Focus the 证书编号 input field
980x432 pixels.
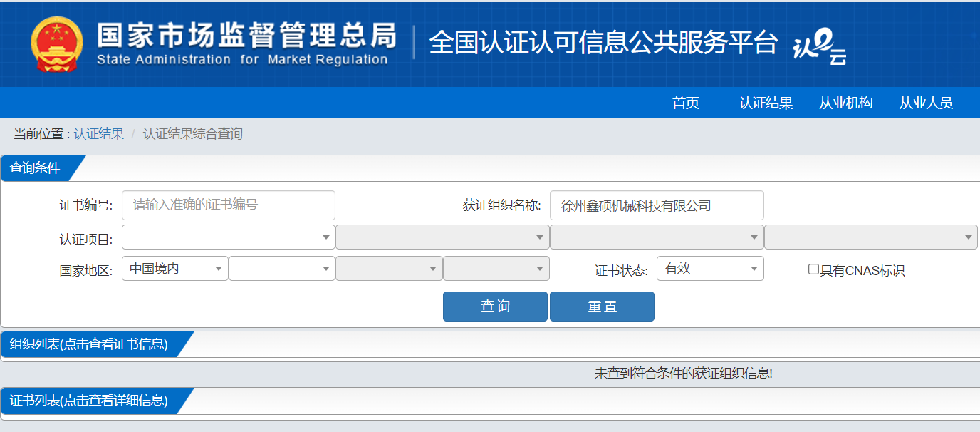pyautogui.click(x=229, y=205)
